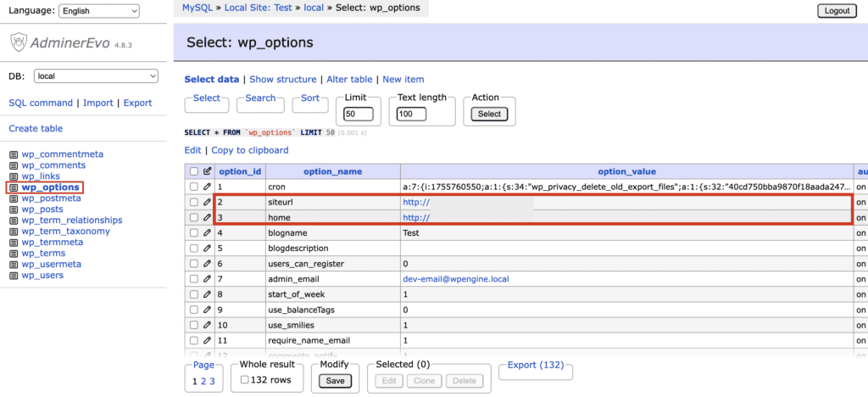The height and width of the screenshot is (397, 868).
Task: Expand the Search fieldset
Action: point(260,98)
